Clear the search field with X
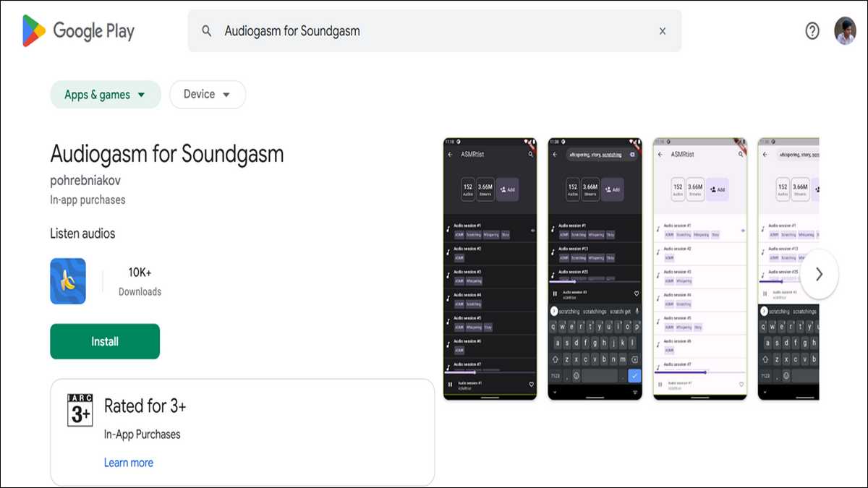Image resolution: width=868 pixels, height=488 pixels. pyautogui.click(x=662, y=31)
